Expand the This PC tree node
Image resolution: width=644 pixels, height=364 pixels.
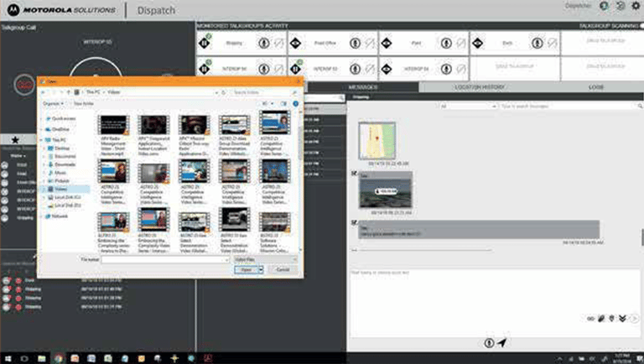click(42, 140)
